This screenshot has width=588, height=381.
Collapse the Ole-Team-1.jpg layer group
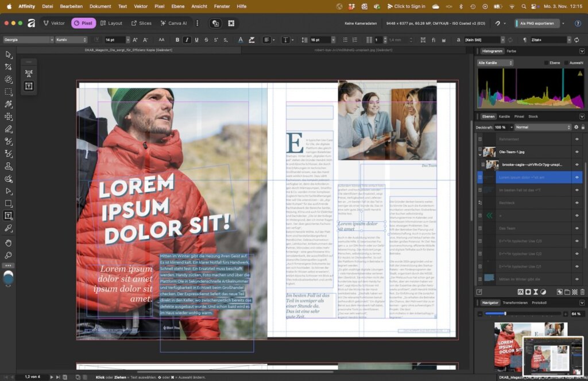480,155
